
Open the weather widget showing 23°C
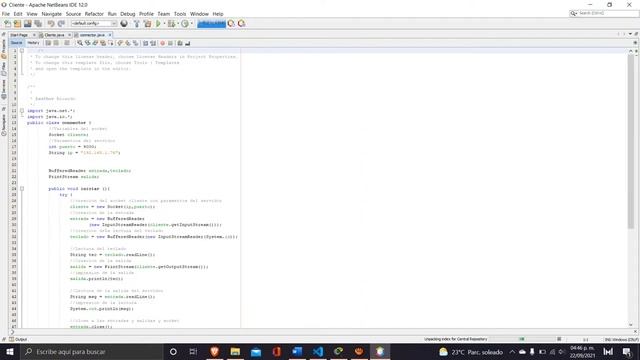[x=471, y=351]
